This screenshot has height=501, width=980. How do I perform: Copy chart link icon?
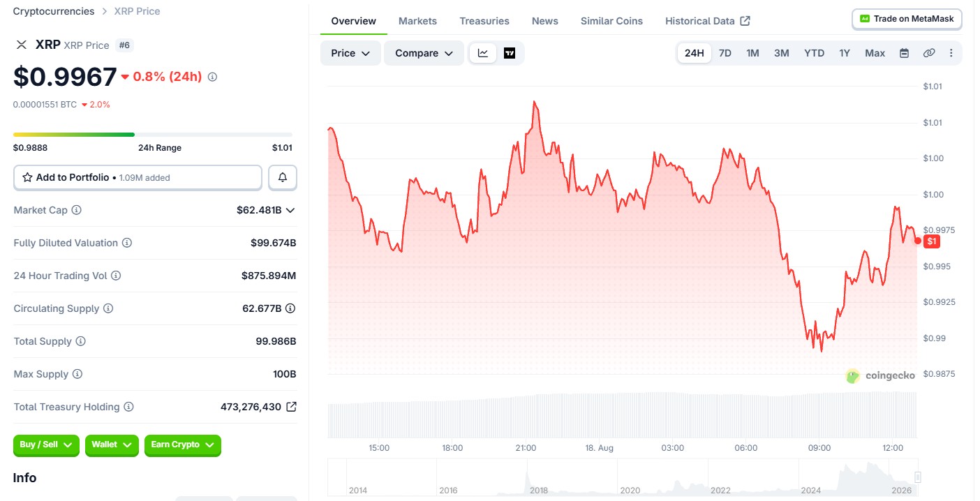(929, 53)
